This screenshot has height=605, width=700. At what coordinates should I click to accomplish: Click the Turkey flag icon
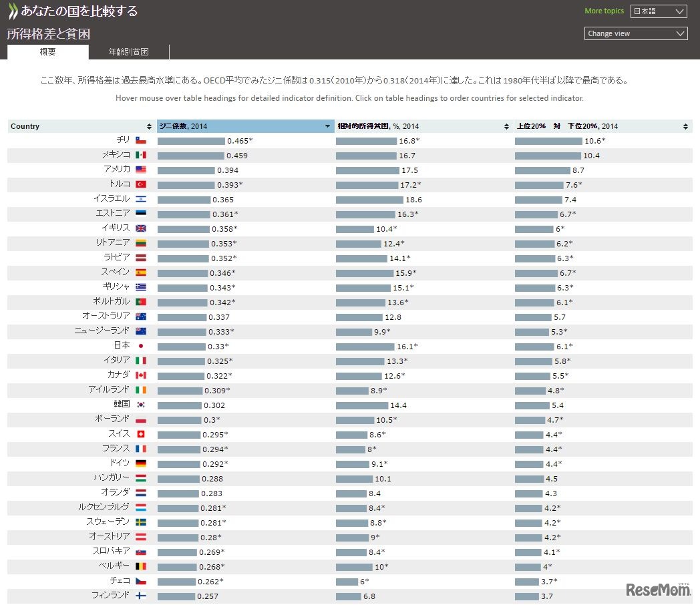pyautogui.click(x=141, y=184)
